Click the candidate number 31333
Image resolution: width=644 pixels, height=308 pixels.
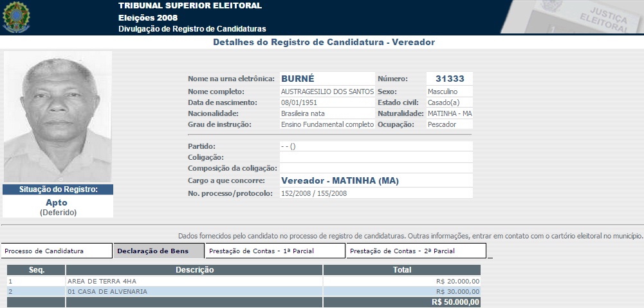(449, 79)
